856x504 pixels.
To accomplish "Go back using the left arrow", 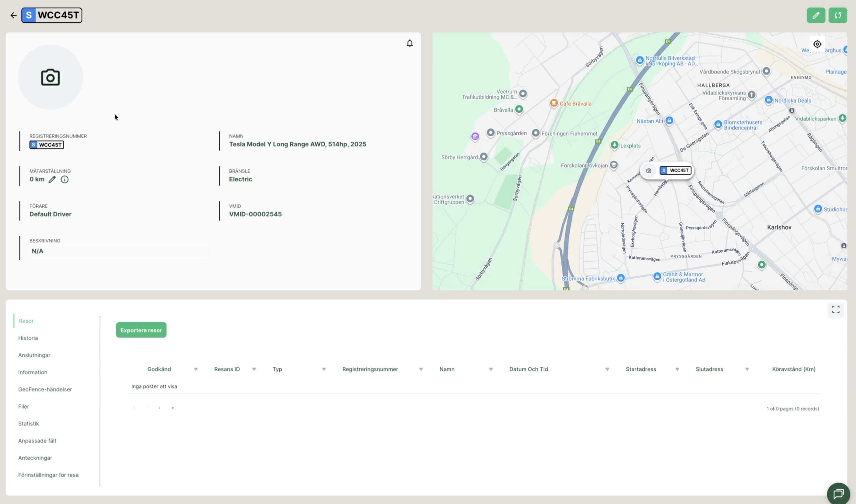I will pos(13,15).
